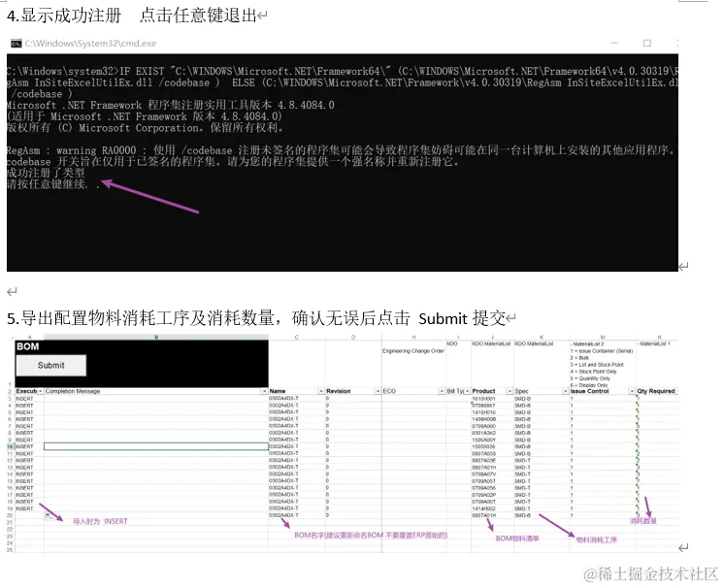Select spreadsheet column header H
The height and width of the screenshot is (588, 724).
[x=413, y=337]
